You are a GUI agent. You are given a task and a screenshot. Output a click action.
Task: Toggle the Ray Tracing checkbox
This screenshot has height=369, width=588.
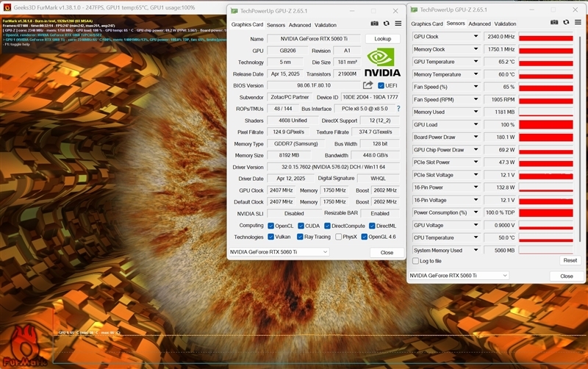pos(300,237)
